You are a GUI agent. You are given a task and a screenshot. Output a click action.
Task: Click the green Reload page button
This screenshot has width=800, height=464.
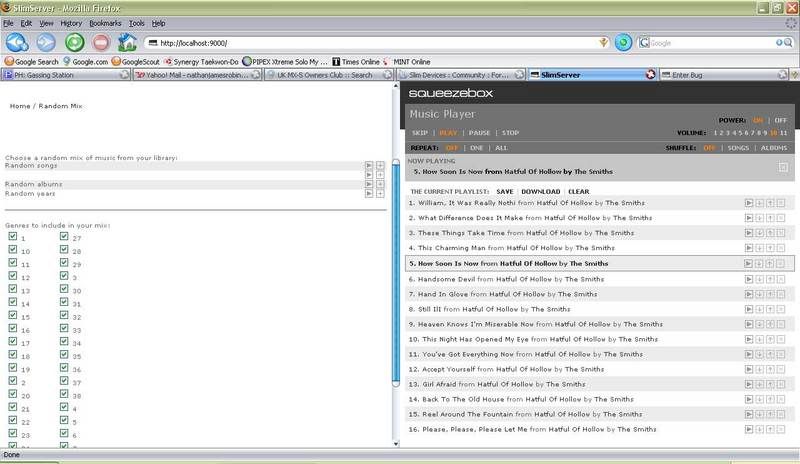[74, 43]
